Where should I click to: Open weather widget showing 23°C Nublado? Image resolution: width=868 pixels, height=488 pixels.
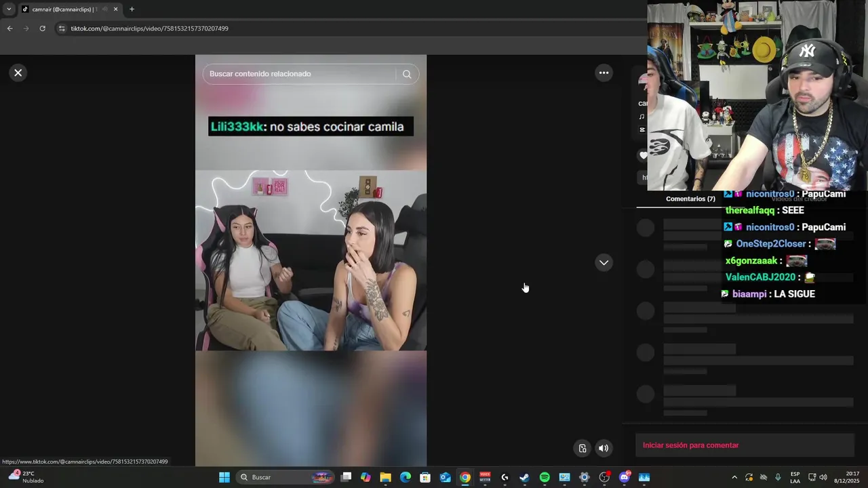click(x=27, y=477)
